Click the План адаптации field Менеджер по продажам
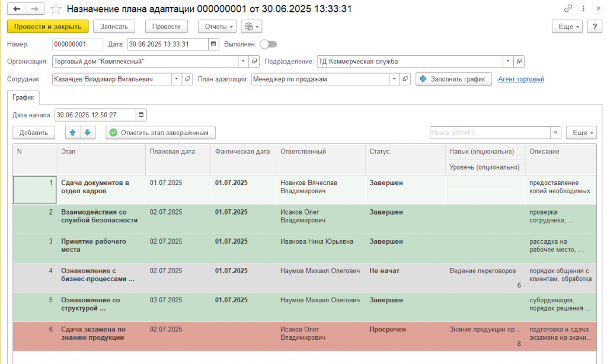607x364 pixels. pyautogui.click(x=320, y=79)
